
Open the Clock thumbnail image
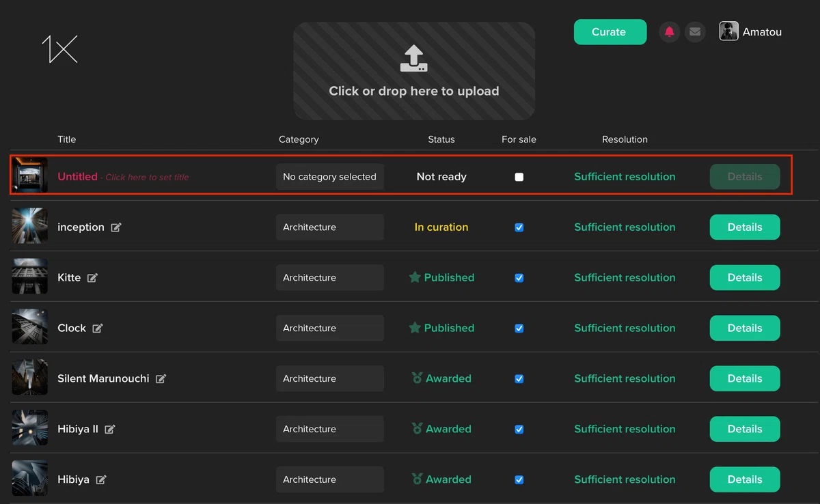(30, 328)
